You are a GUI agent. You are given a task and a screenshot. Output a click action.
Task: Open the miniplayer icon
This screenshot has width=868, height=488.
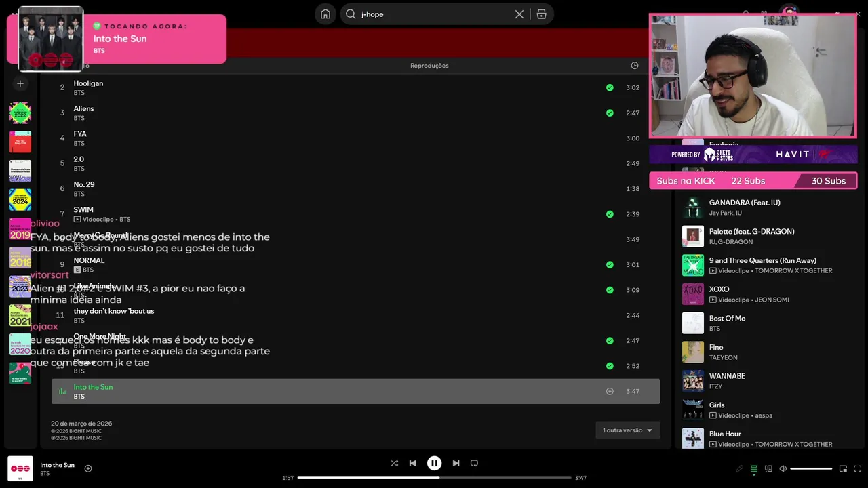pos(844,468)
